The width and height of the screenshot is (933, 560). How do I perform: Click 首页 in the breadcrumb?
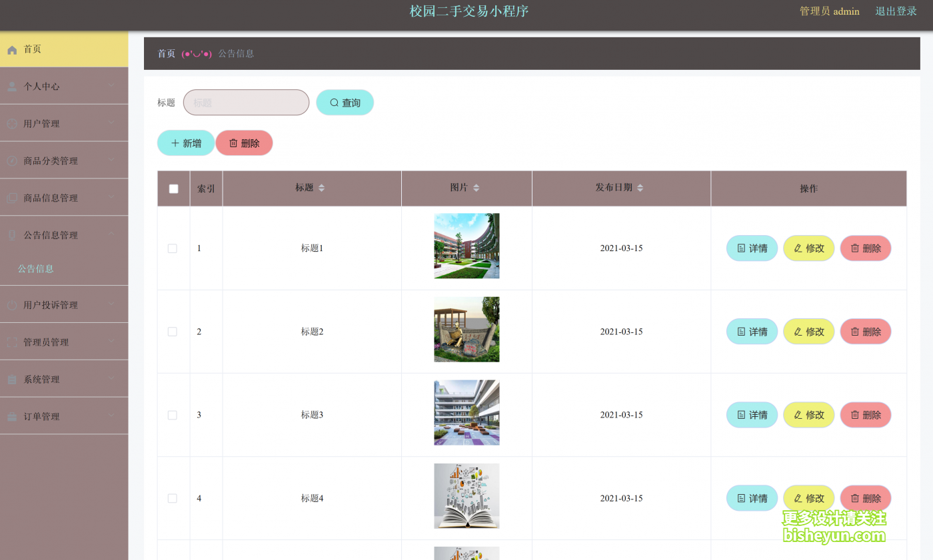point(167,53)
